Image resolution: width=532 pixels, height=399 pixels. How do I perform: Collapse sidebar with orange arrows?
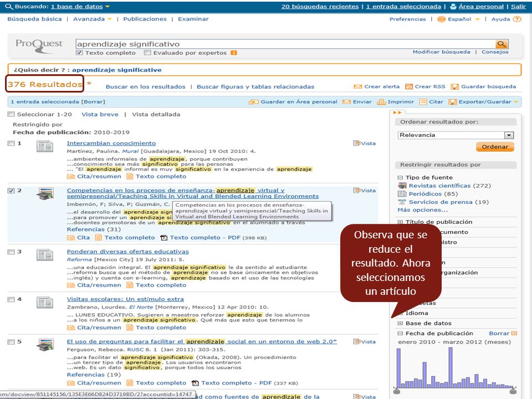[397, 112]
